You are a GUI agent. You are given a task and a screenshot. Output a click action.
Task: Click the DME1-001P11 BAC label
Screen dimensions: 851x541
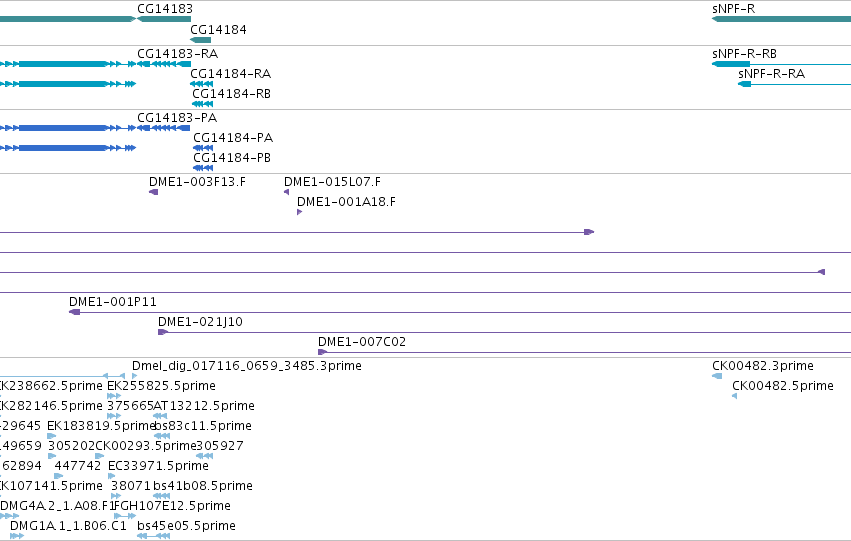112,302
